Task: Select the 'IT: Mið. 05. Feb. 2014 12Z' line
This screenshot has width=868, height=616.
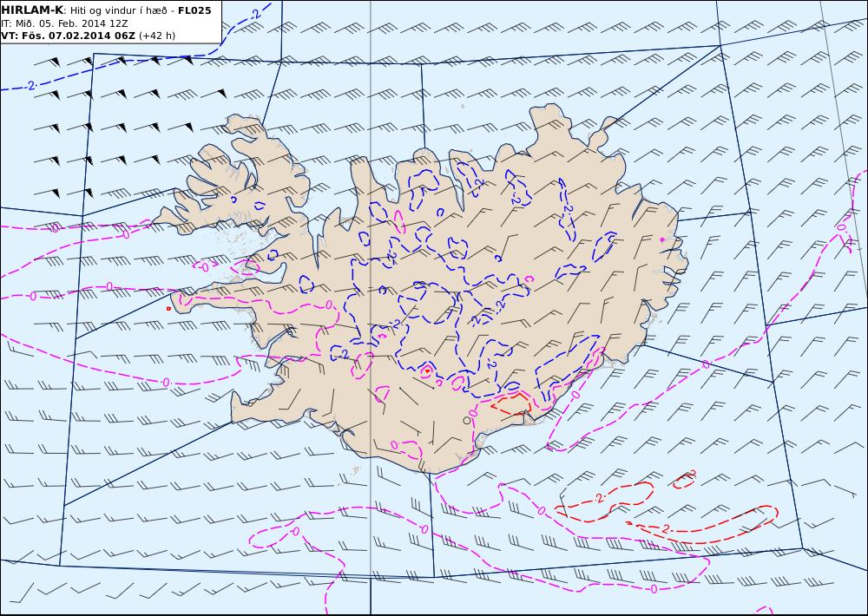Action: (x=64, y=23)
